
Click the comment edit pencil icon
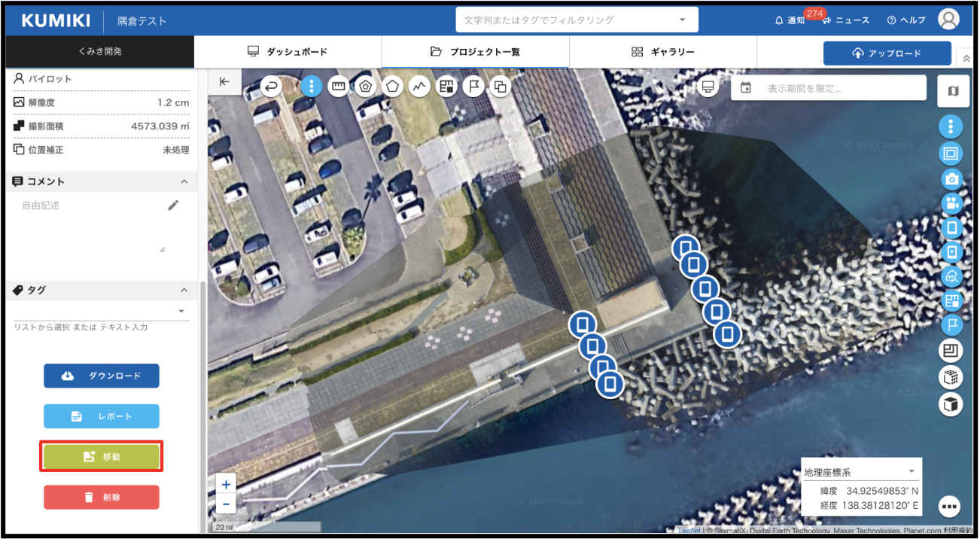(173, 206)
